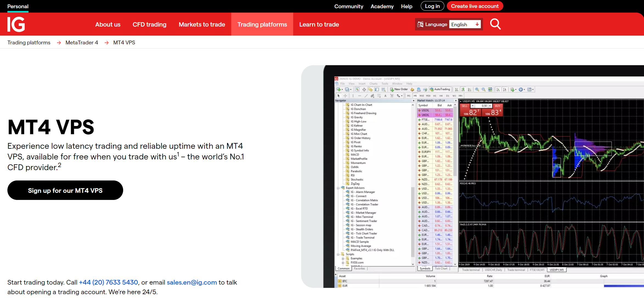
Task: Click Create live account button
Action: (475, 6)
